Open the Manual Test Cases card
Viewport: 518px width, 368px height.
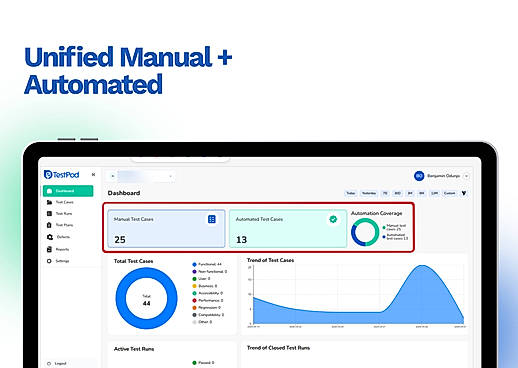point(166,229)
